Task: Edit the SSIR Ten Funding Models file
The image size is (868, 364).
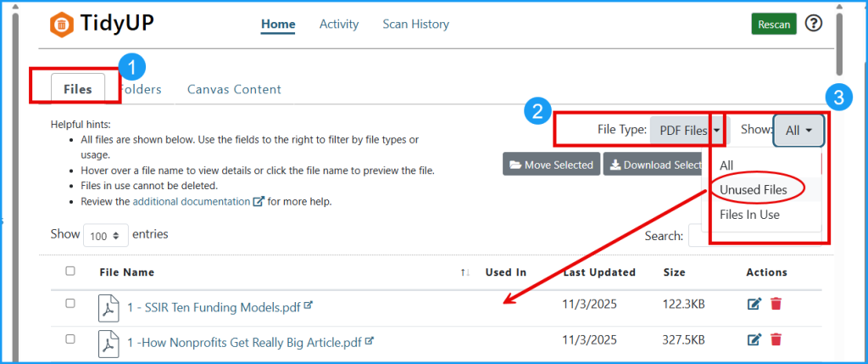Action: pyautogui.click(x=754, y=304)
